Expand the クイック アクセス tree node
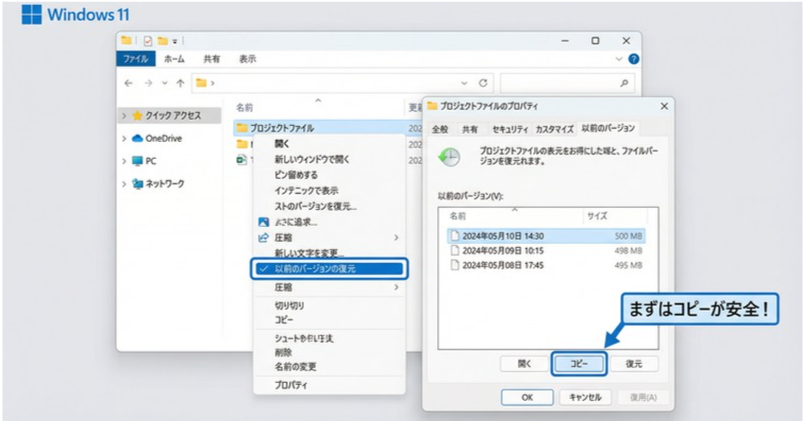Screen dimensions: 804x421 click(x=124, y=115)
